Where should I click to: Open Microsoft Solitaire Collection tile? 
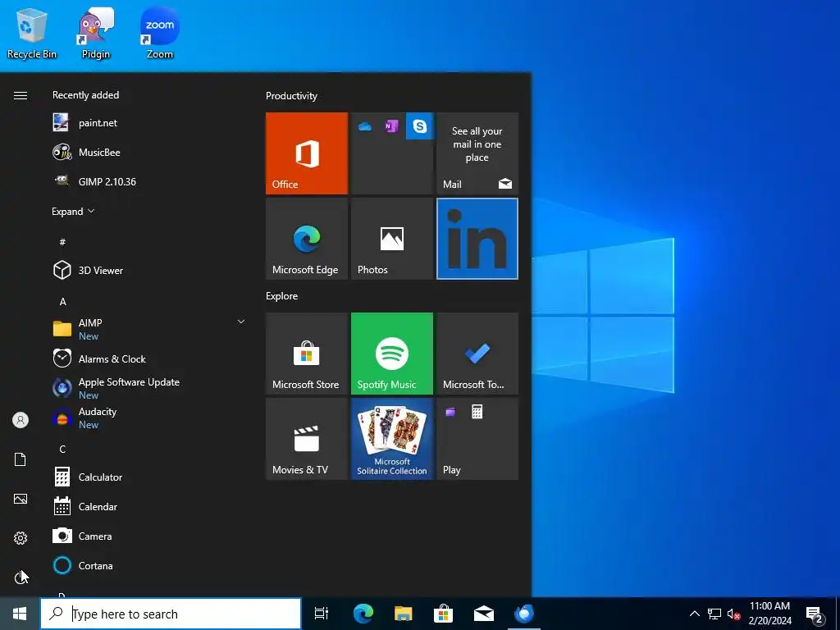coord(391,439)
